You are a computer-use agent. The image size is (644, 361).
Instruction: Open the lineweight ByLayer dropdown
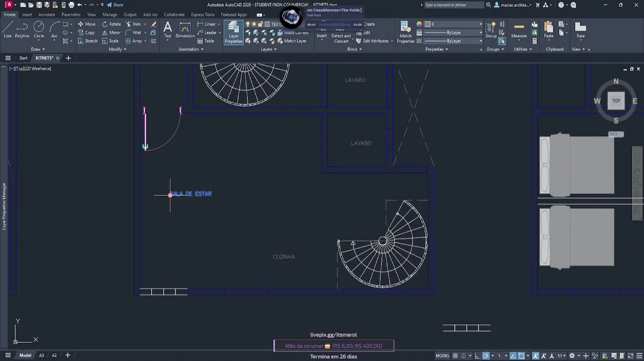click(x=454, y=33)
